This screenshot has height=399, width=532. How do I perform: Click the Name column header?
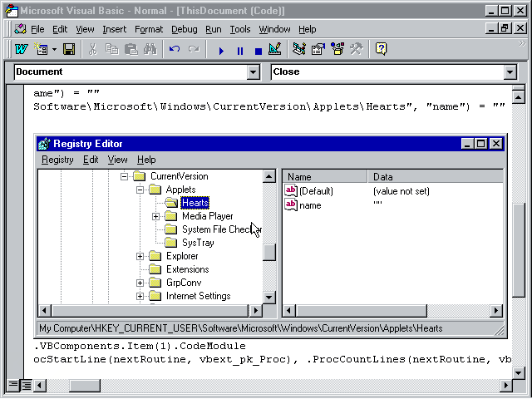point(325,177)
